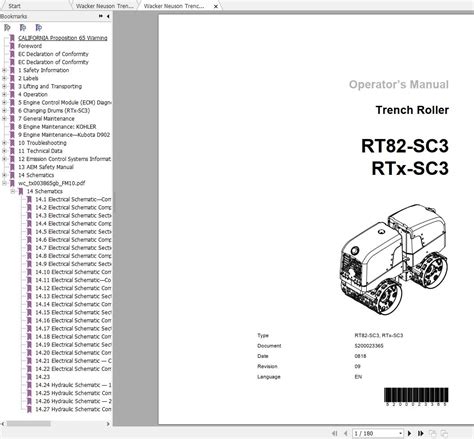
Task: Click bookmark icon beside Foreword
Action: tap(12, 46)
